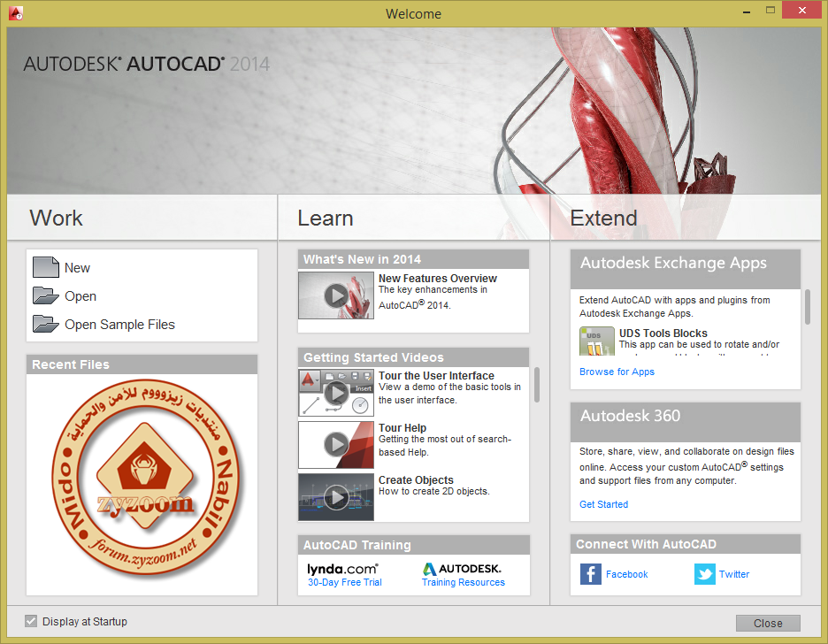
Task: Play the Tour the User Interface video
Action: (x=336, y=393)
